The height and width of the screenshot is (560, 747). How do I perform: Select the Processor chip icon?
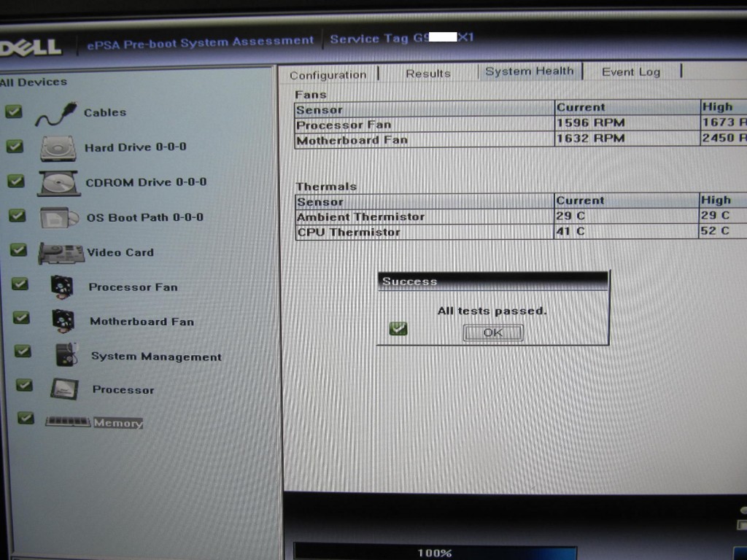tap(64, 389)
